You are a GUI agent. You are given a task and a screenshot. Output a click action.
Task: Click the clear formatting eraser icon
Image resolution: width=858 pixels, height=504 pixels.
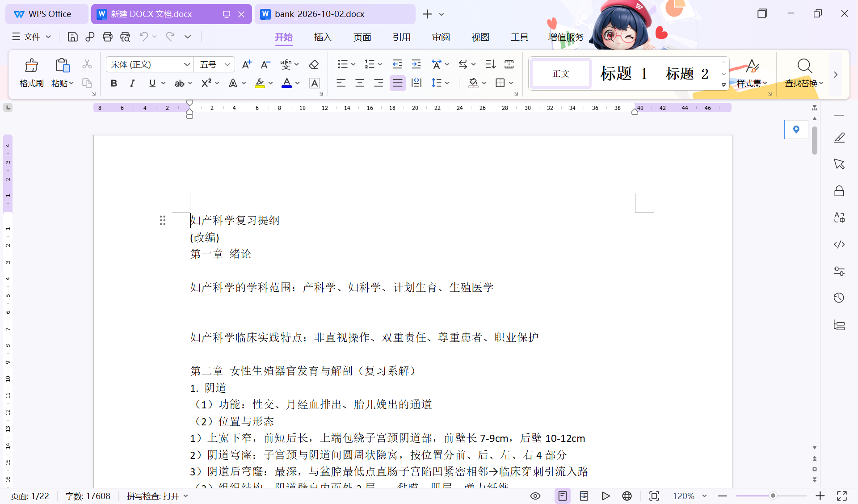(x=314, y=65)
